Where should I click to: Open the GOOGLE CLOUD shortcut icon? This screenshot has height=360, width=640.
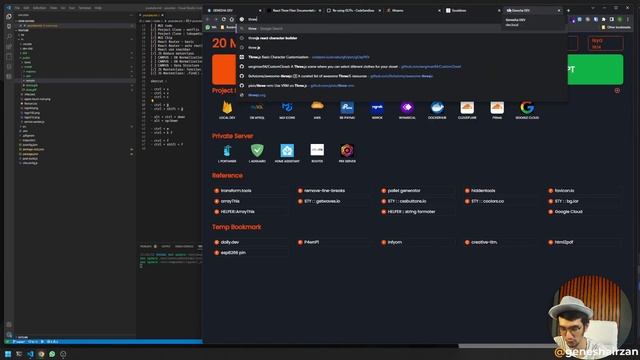click(x=527, y=107)
